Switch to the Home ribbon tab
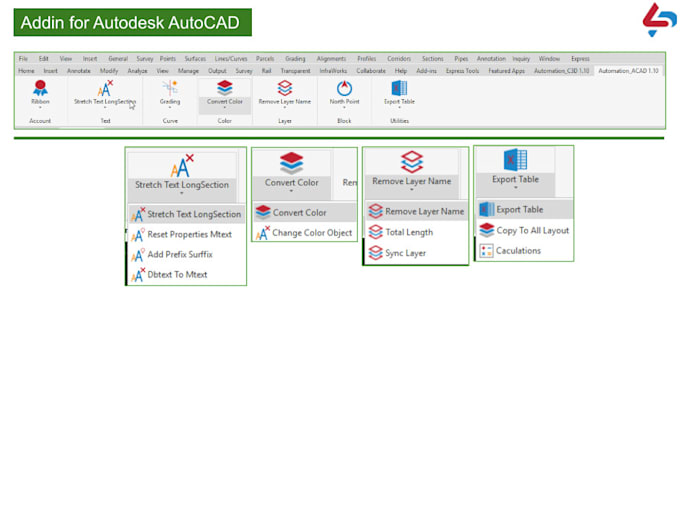Screen dimensions: 680x509 26,71
